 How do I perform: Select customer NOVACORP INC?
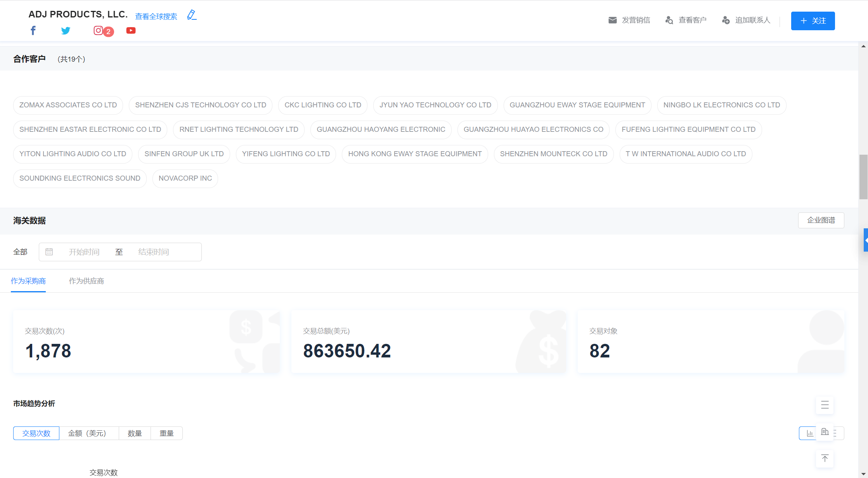tap(185, 178)
